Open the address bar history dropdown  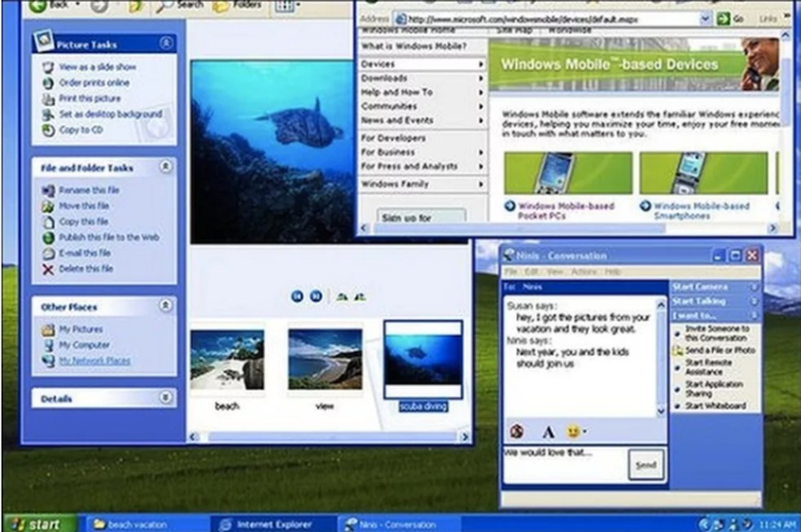point(705,18)
